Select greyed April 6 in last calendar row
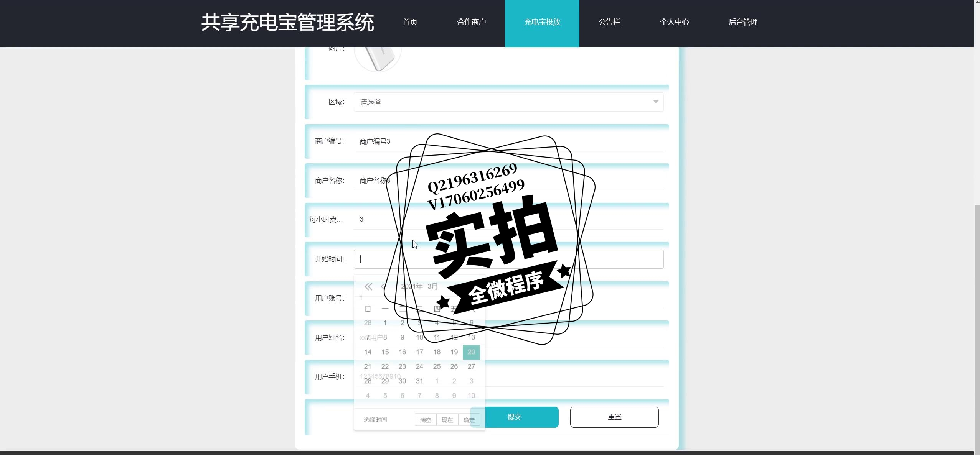 402,396
